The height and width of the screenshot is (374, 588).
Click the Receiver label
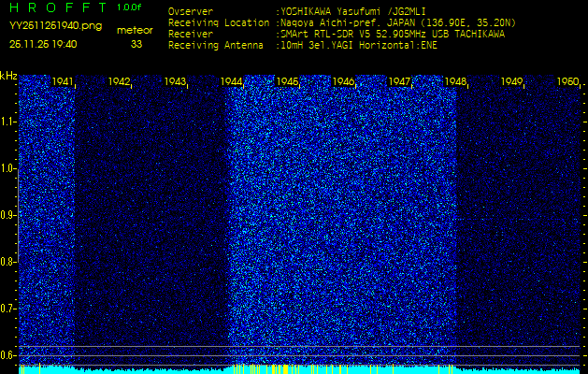tap(191, 35)
